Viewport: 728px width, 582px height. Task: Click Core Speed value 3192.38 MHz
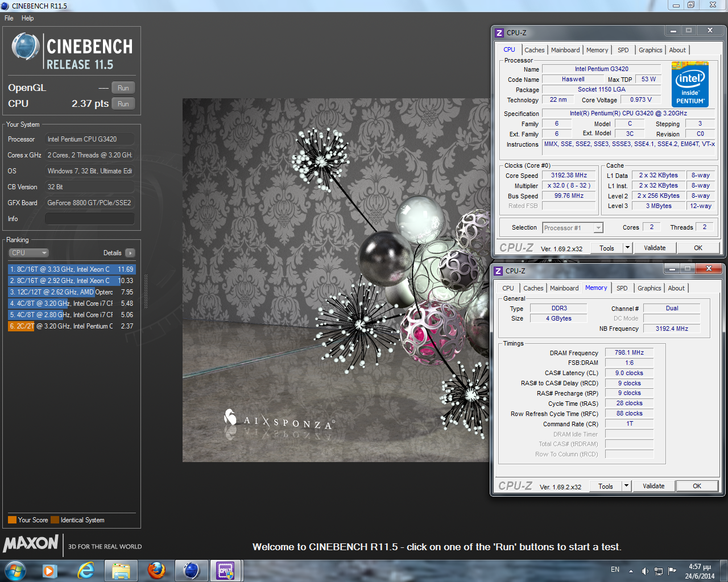(x=569, y=176)
